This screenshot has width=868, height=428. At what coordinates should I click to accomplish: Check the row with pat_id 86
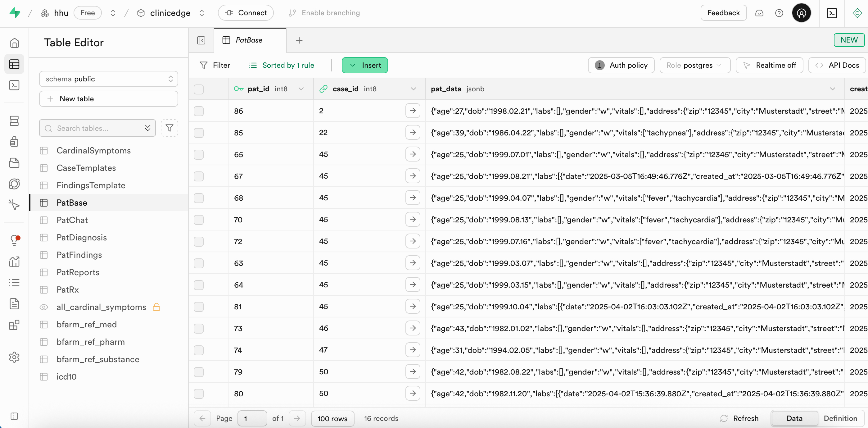198,111
